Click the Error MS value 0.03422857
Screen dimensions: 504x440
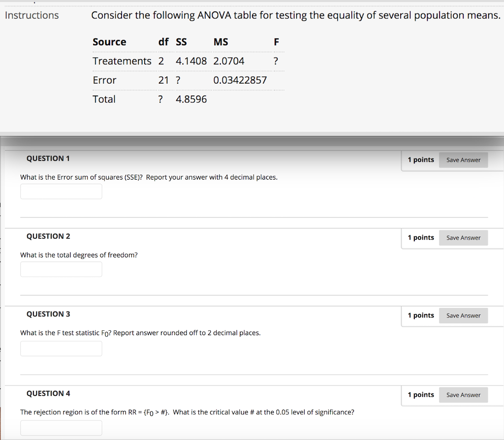pyautogui.click(x=240, y=80)
